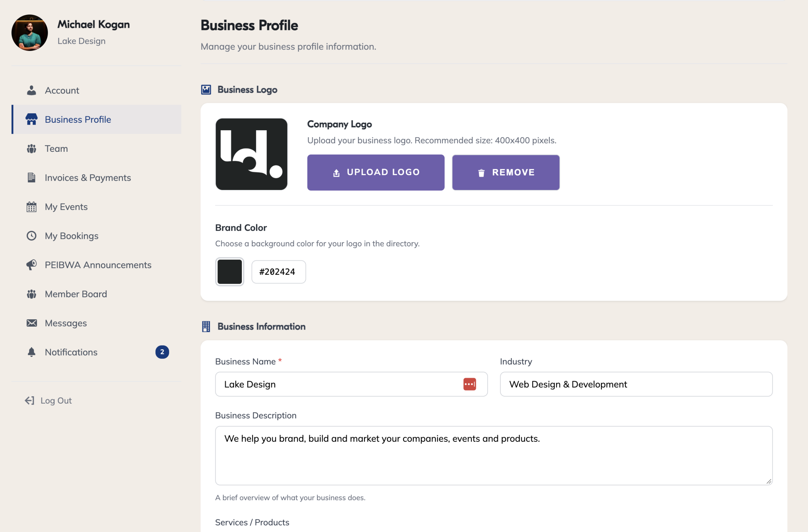Select Business Profile in the sidebar
The height and width of the screenshot is (532, 808).
pos(96,120)
